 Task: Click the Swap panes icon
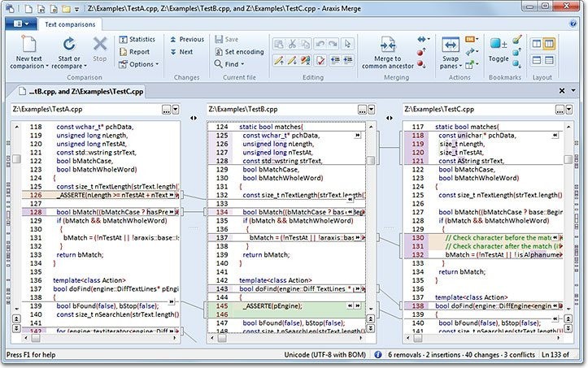pos(451,45)
